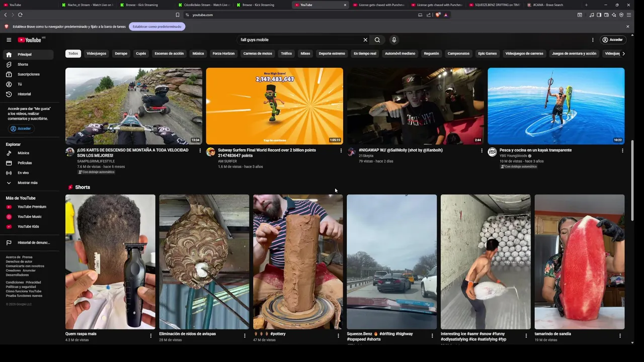Screen dimensions: 644x362
Task: Open the #pottery short thumbnail
Action: (x=298, y=262)
